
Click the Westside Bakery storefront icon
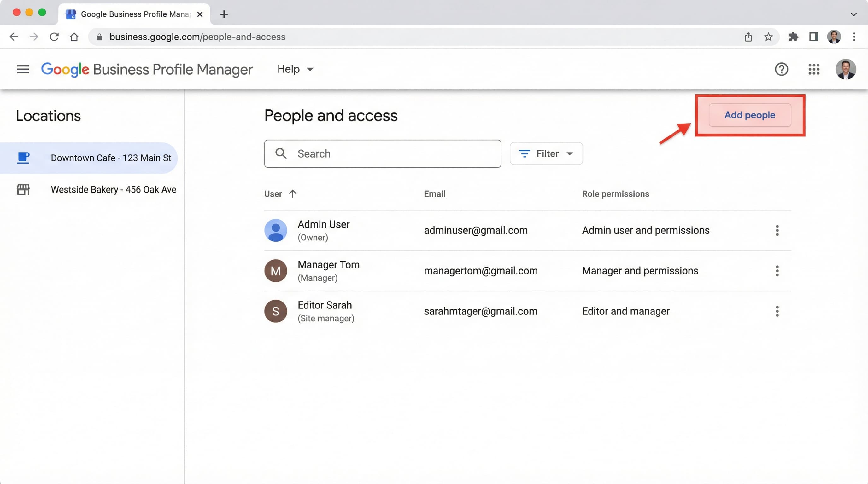(x=23, y=189)
